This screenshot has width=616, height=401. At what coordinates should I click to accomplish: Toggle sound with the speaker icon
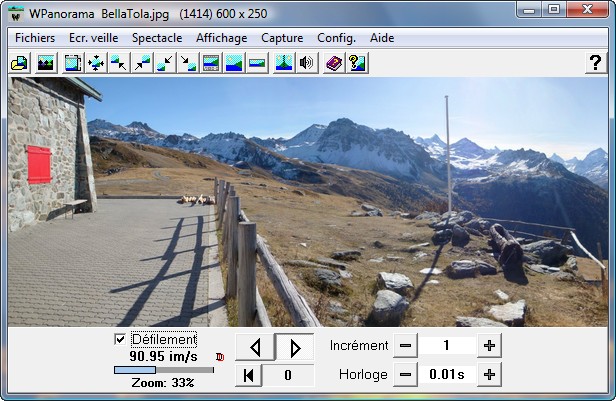tap(307, 63)
